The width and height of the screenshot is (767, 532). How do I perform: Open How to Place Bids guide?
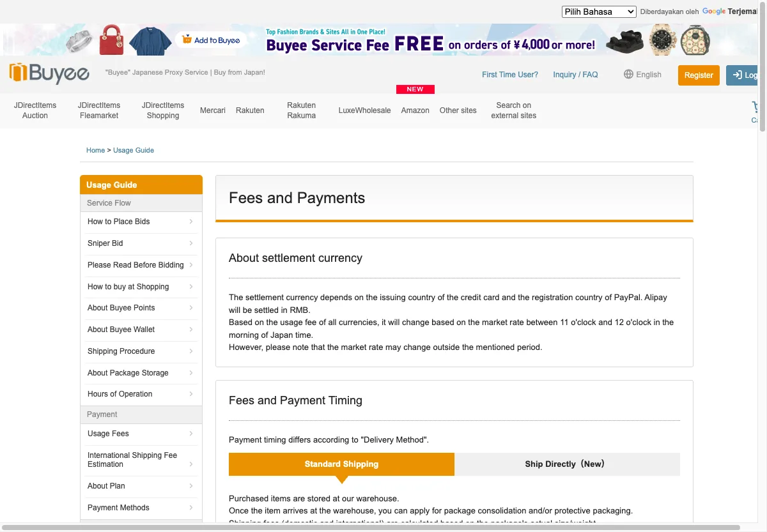[x=141, y=222]
